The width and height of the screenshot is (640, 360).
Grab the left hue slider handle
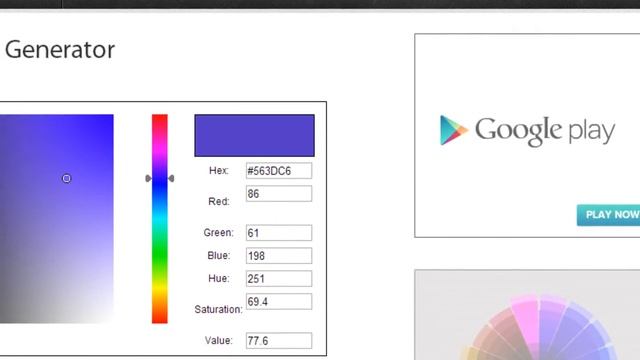[148, 178]
